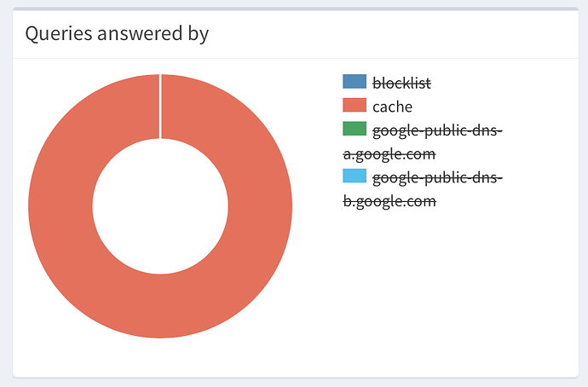Click the white hole in the donut center

pyautogui.click(x=160, y=207)
